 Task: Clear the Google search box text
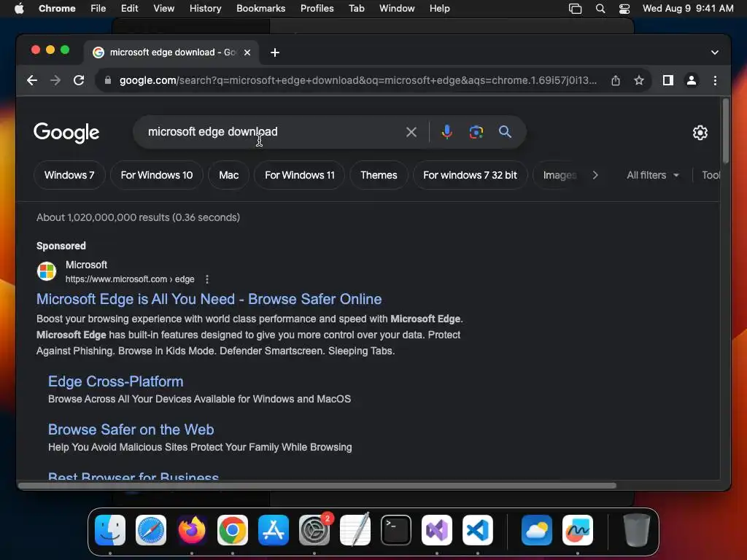coord(411,132)
